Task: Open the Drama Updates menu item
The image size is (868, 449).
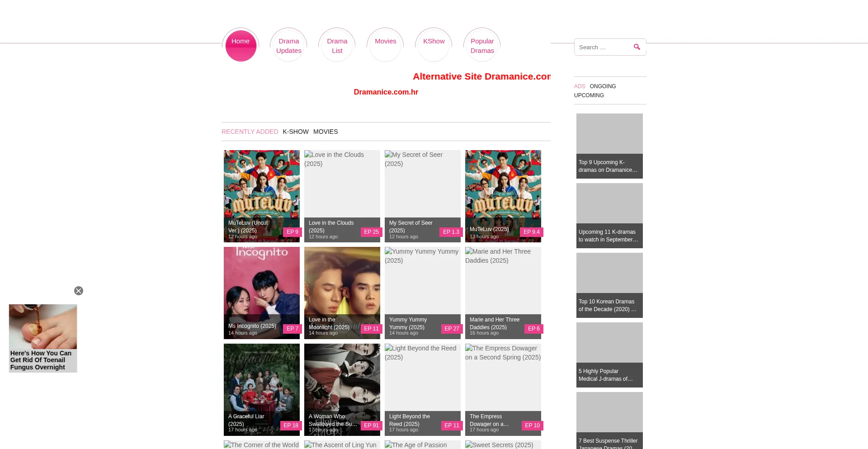Action: point(289,46)
